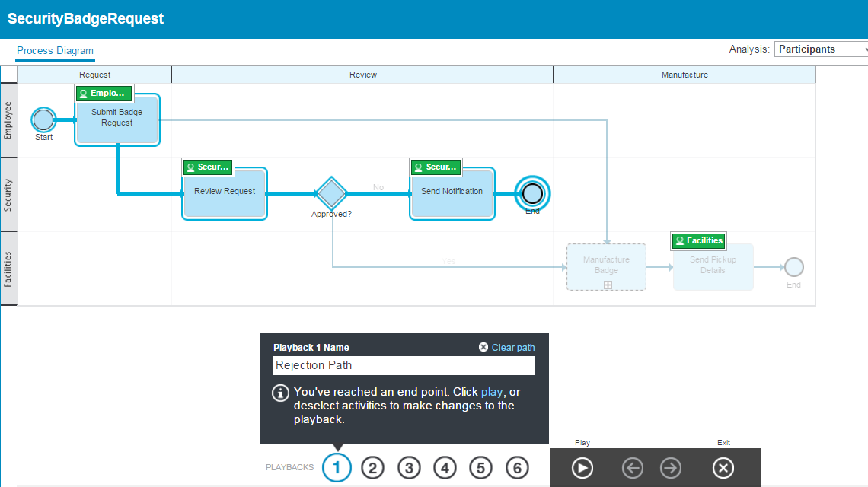Click the info icon in playback message
Image resolution: width=868 pixels, height=487 pixels.
pos(280,393)
